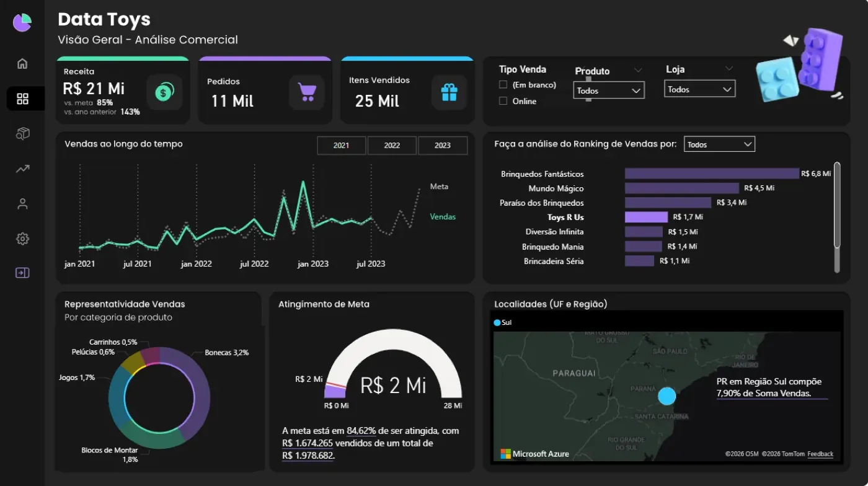Select the Paraíso dos Brinquedos bar
The image size is (868, 486).
[x=668, y=203]
